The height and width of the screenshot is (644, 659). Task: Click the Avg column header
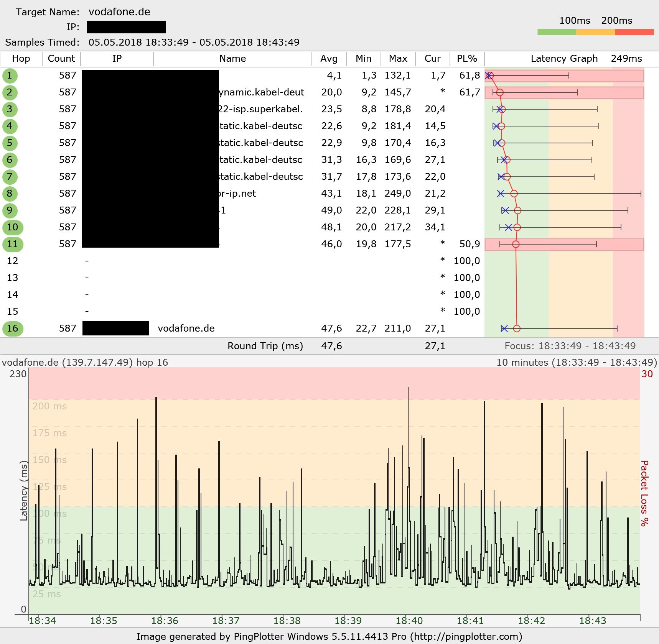(x=329, y=59)
